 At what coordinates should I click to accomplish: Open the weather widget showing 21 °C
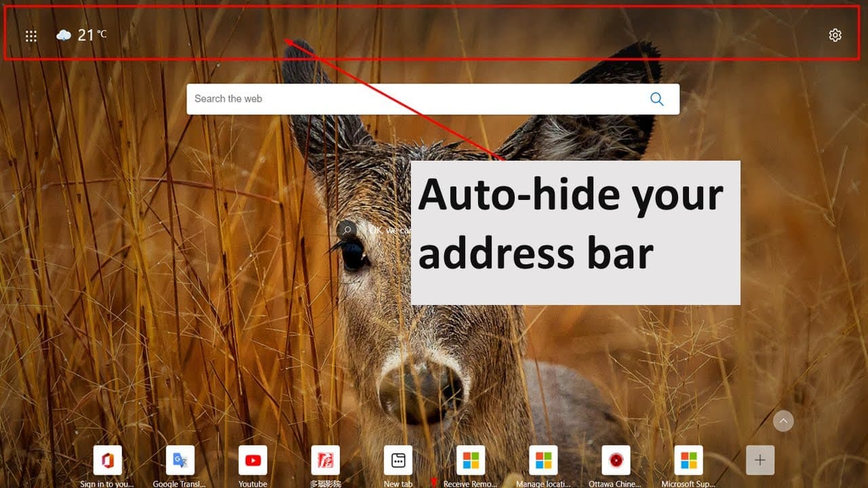81,35
